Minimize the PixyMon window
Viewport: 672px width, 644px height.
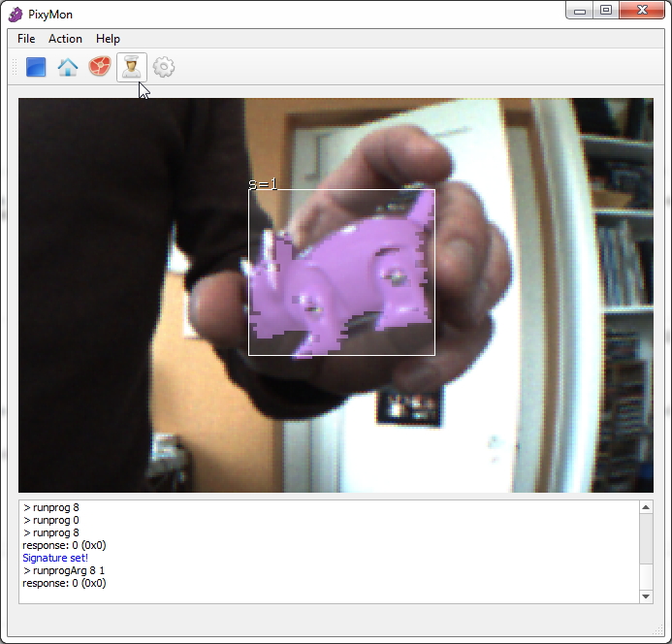tap(580, 11)
